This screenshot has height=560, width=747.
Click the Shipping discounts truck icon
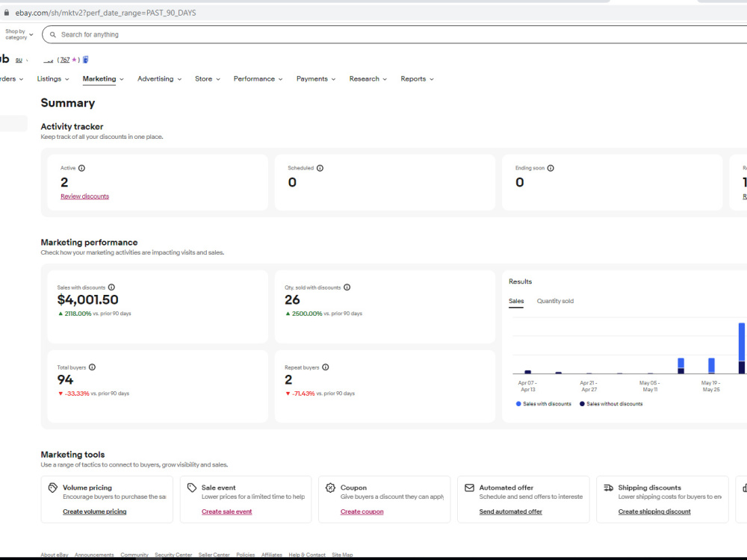[x=608, y=488]
